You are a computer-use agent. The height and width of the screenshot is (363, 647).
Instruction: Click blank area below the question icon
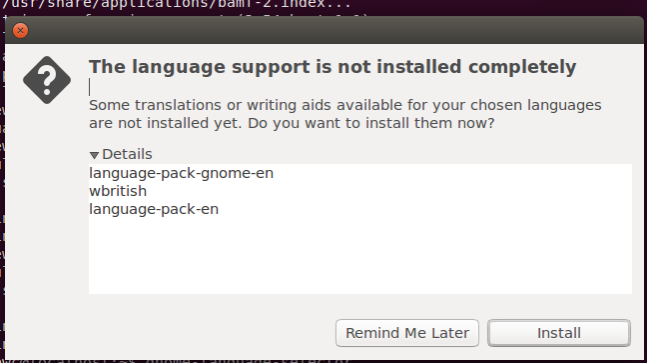point(47,206)
